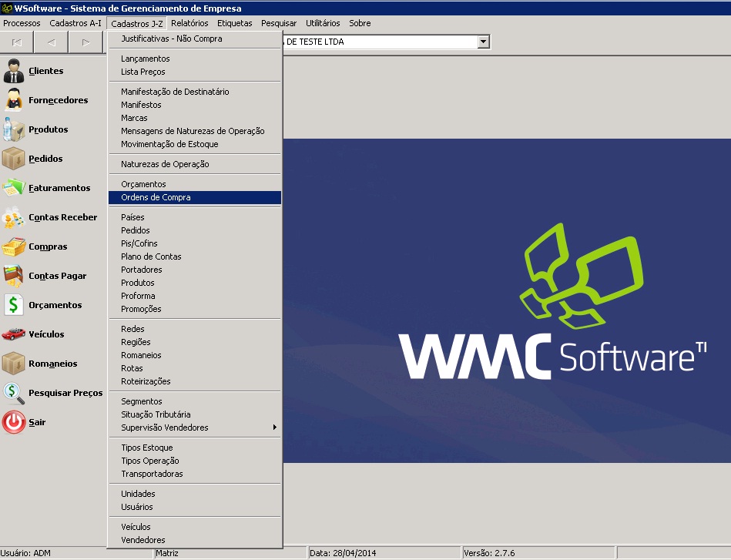Click the Produtos bottles icon
Image resolution: width=731 pixels, height=560 pixels.
pos(13,129)
